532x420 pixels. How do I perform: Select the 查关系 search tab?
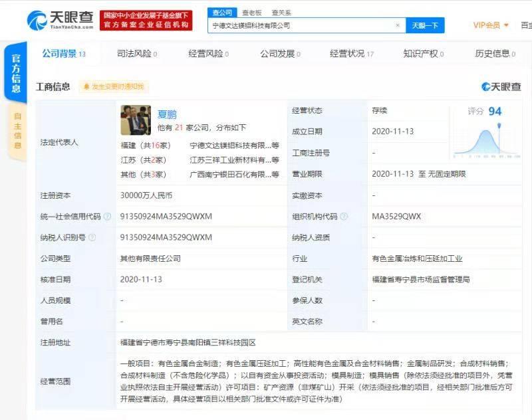[x=281, y=13]
